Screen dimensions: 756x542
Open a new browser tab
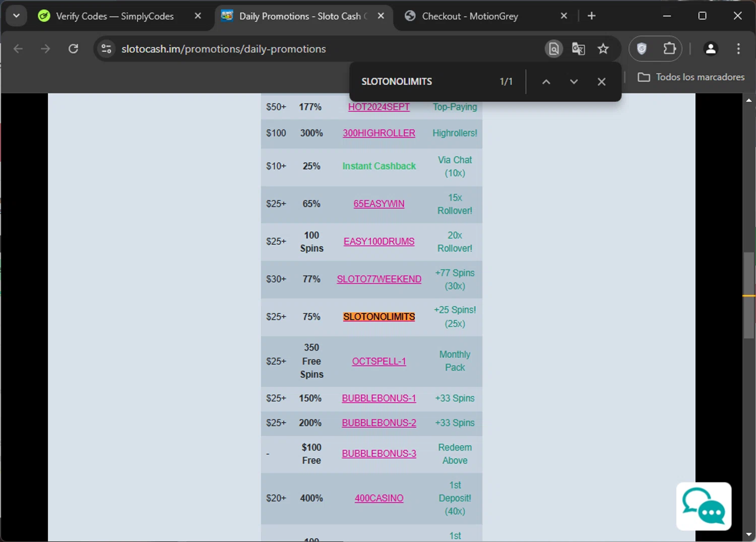point(592,16)
